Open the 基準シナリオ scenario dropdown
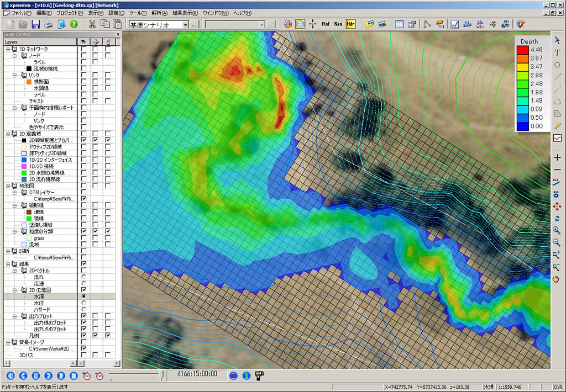 click(x=185, y=25)
